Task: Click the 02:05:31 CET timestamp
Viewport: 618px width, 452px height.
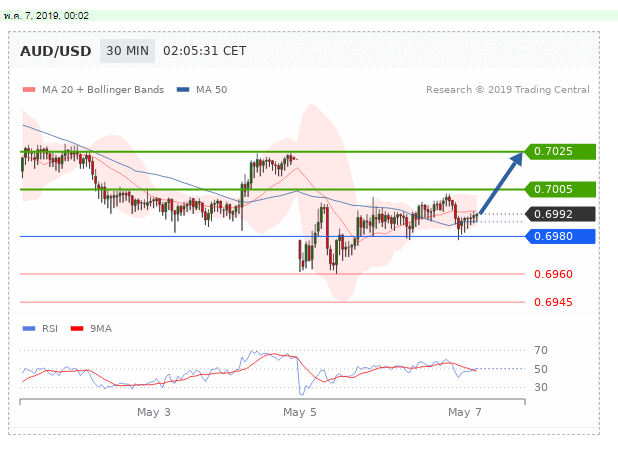Action: [205, 51]
